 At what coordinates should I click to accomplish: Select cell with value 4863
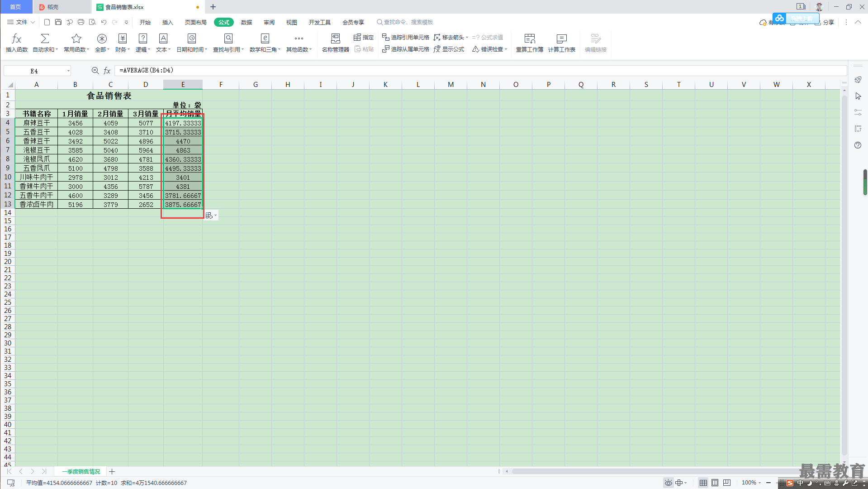click(183, 150)
